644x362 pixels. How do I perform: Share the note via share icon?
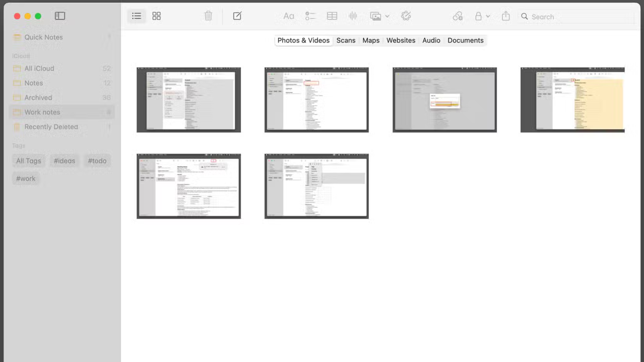(506, 16)
